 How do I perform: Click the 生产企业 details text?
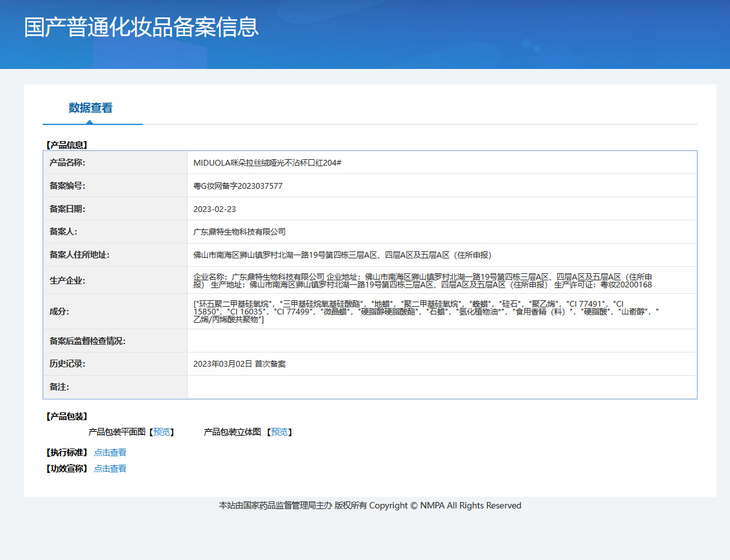pyautogui.click(x=423, y=280)
